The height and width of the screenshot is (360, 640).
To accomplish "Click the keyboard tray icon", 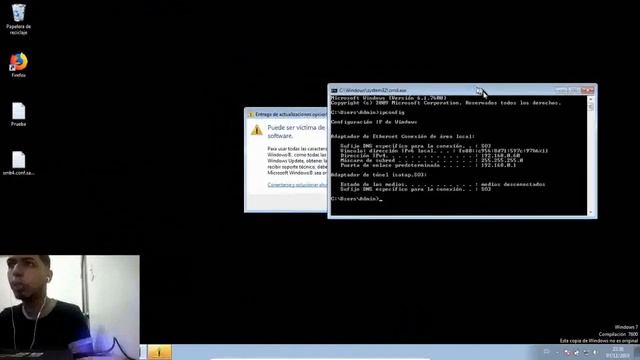I will coord(547,352).
